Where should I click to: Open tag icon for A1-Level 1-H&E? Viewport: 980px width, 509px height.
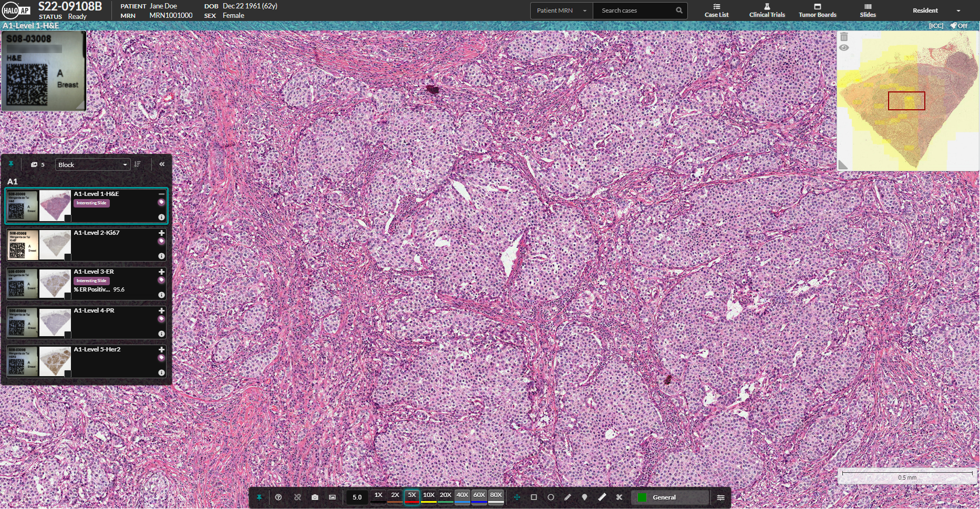(161, 203)
